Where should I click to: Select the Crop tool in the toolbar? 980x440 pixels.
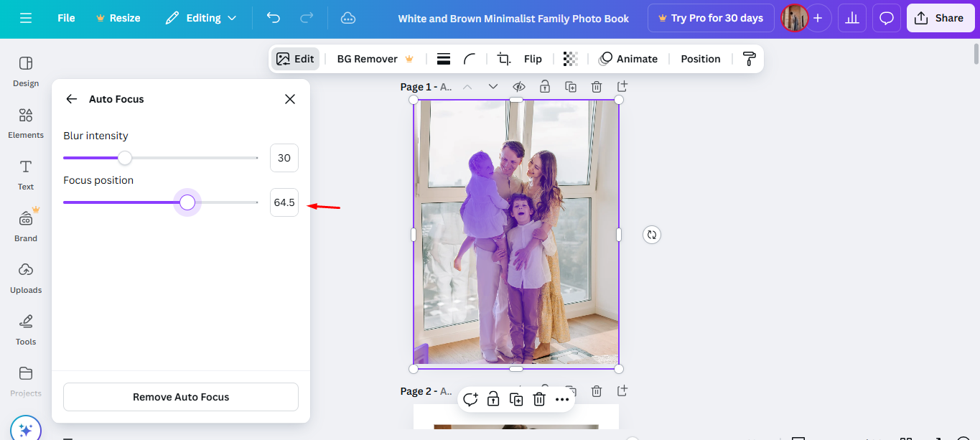[x=503, y=58]
